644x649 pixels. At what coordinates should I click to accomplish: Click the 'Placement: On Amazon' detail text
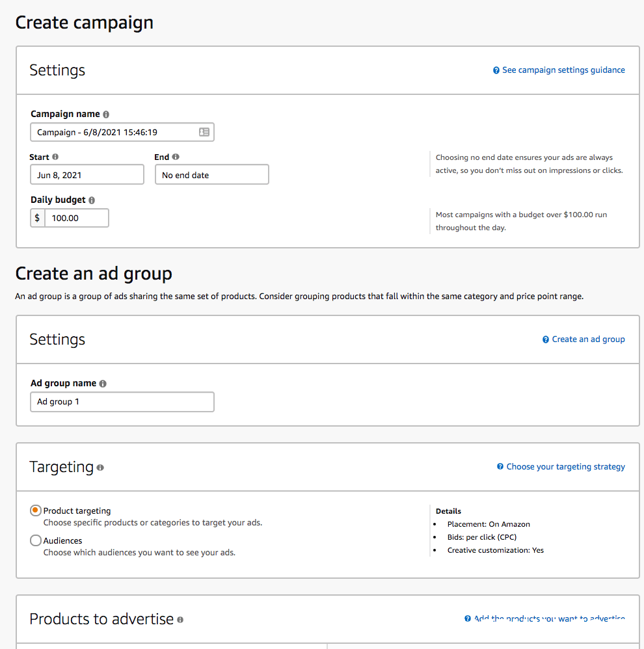click(489, 524)
